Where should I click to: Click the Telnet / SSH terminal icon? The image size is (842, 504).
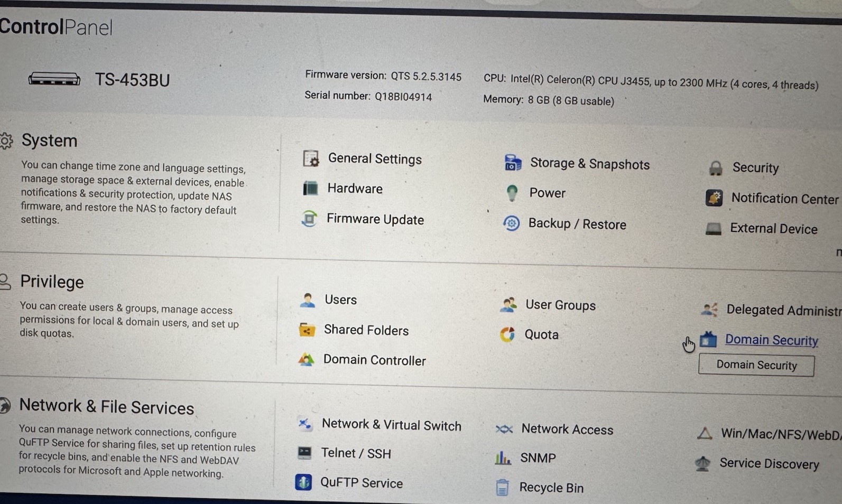click(x=304, y=453)
